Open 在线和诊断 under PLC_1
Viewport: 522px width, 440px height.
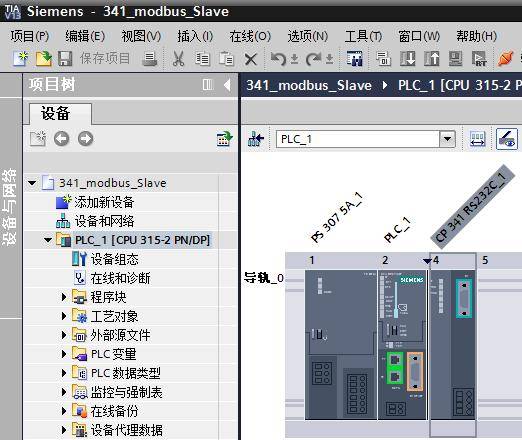point(120,278)
